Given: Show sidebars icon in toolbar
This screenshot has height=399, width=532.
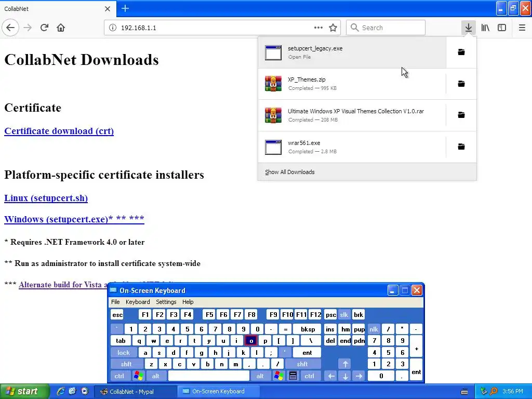Looking at the screenshot, I should pyautogui.click(x=502, y=28).
